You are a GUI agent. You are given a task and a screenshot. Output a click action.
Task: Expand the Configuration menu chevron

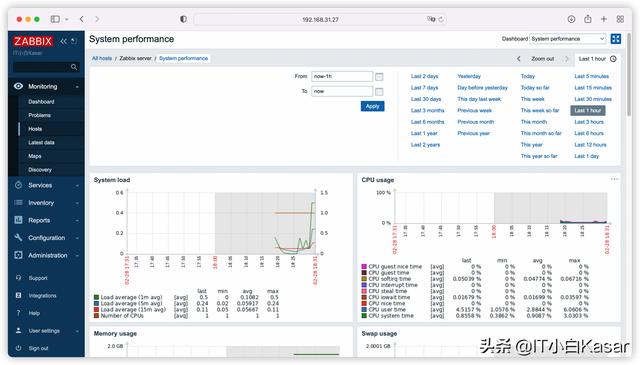(77, 238)
